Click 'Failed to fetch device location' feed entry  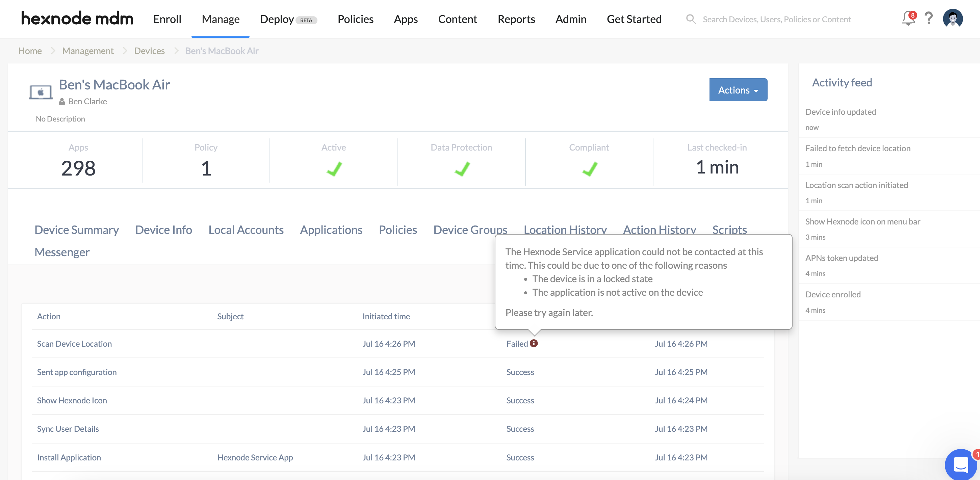[858, 148]
